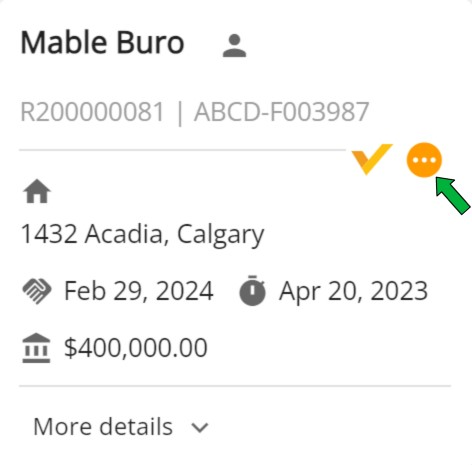Open the orange three-dots menu
This screenshot has height=465, width=472.
424,160
